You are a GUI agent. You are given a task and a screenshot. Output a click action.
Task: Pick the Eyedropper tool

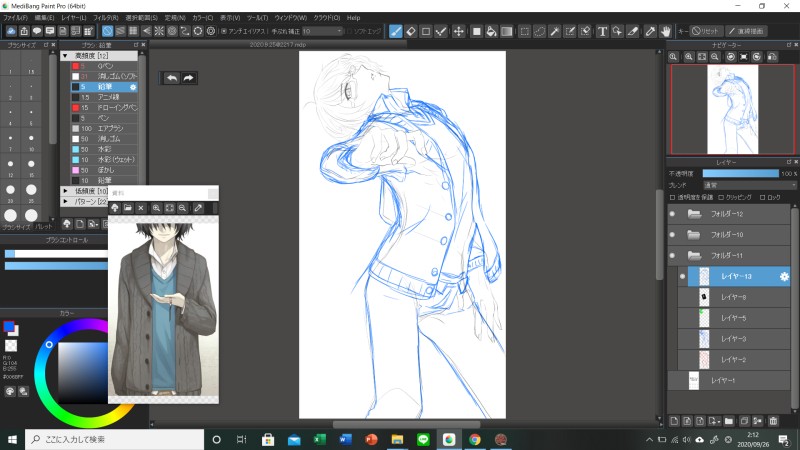pyautogui.click(x=649, y=31)
